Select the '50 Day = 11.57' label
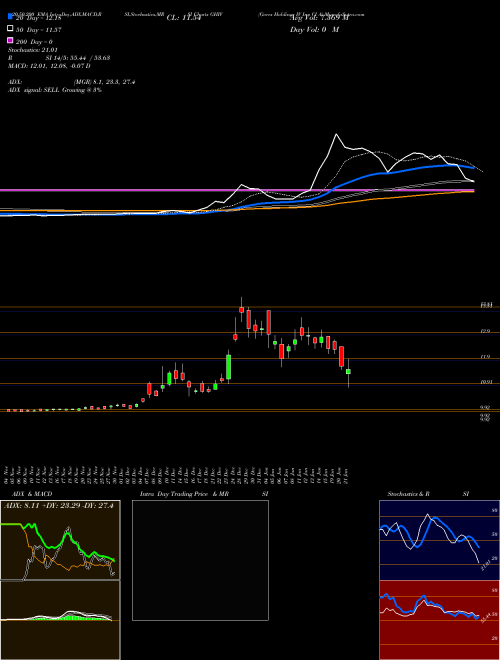The image size is (500, 660). 39,30
